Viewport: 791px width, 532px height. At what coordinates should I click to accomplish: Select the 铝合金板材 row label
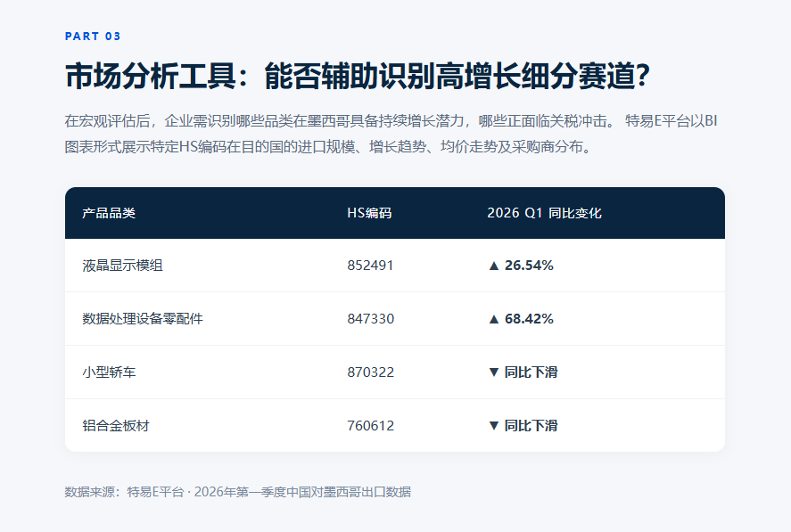pos(116,426)
